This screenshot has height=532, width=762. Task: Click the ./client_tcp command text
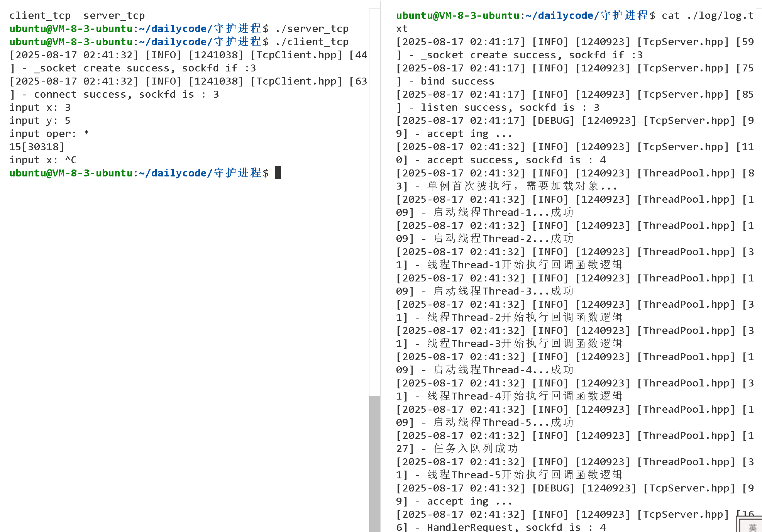click(312, 42)
